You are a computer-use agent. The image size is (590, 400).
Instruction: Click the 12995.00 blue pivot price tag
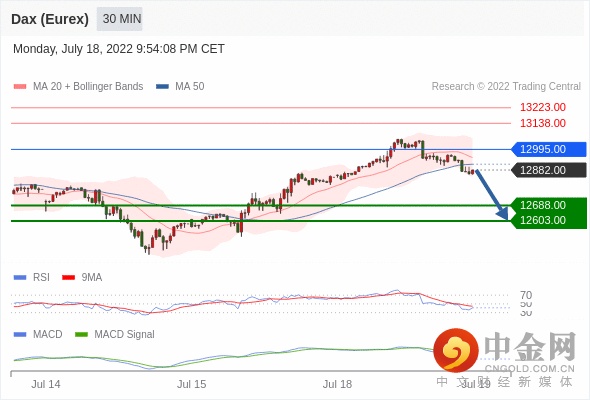coord(549,149)
